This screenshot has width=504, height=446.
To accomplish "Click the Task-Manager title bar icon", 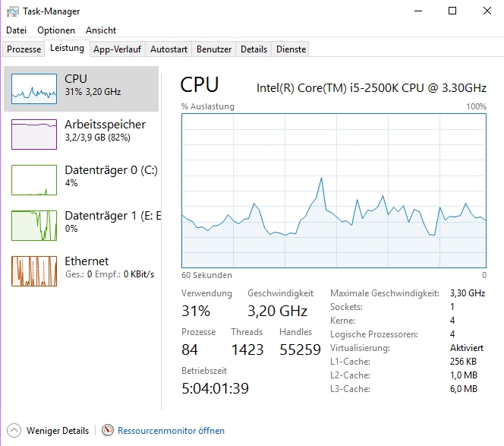I will 12,11.
